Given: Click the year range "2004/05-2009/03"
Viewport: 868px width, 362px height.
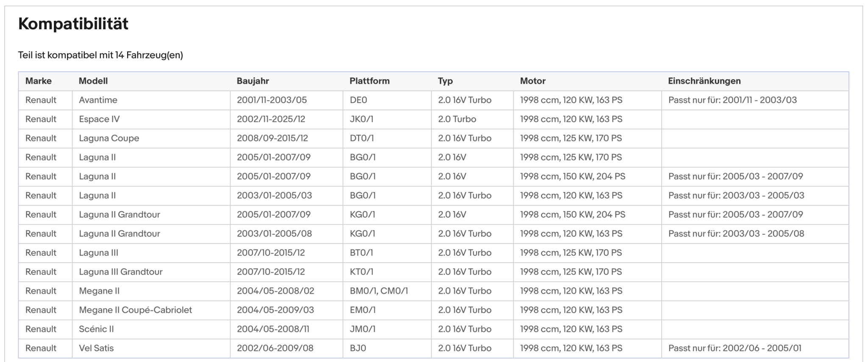Looking at the screenshot, I should pos(275,310).
